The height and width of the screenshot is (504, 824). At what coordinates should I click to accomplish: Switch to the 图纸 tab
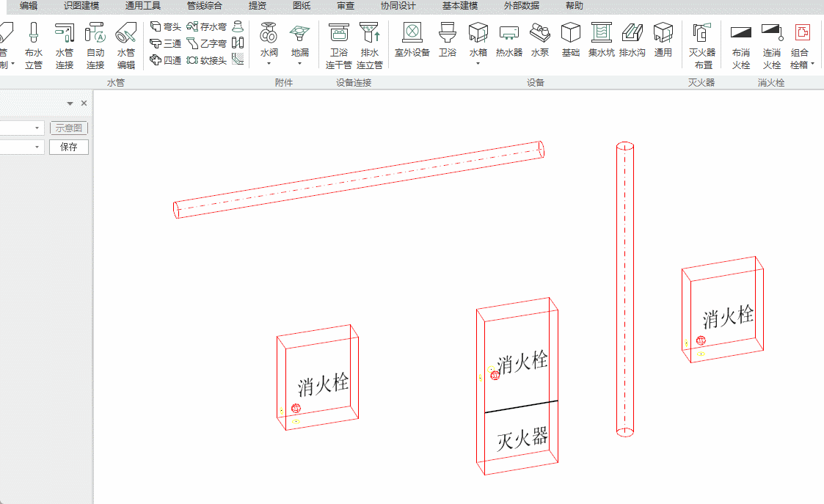pos(302,6)
